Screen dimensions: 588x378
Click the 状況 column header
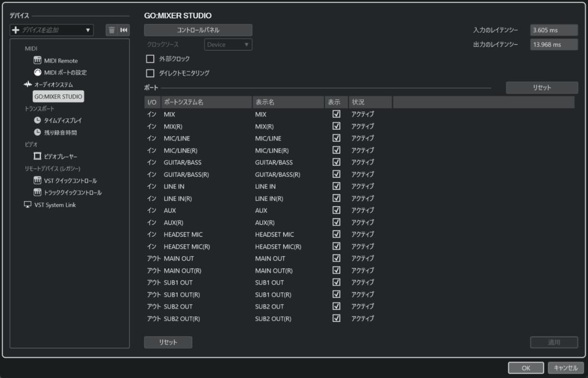tap(370, 102)
